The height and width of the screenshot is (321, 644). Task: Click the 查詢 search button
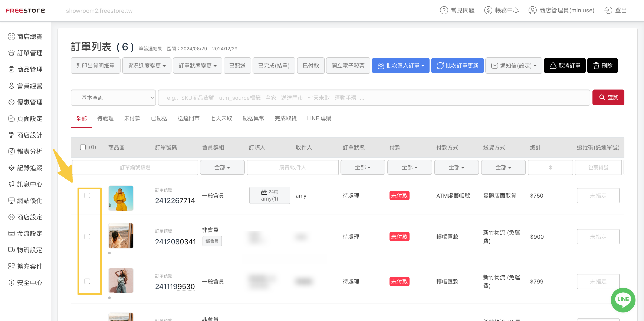608,97
